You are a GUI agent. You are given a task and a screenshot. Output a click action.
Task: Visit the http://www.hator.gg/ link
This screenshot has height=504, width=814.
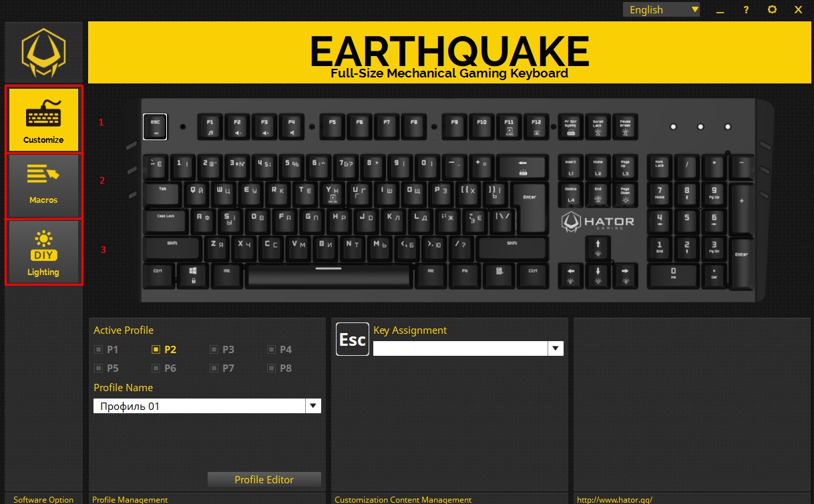click(x=614, y=499)
